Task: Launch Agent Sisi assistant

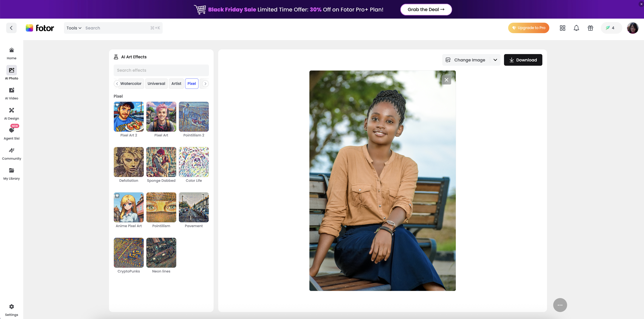Action: (x=11, y=130)
